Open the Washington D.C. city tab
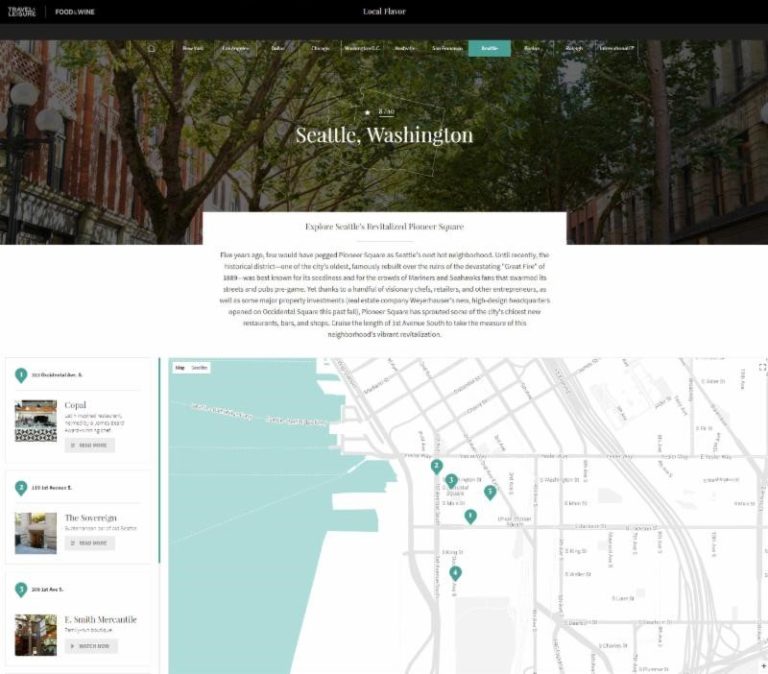 [362, 48]
